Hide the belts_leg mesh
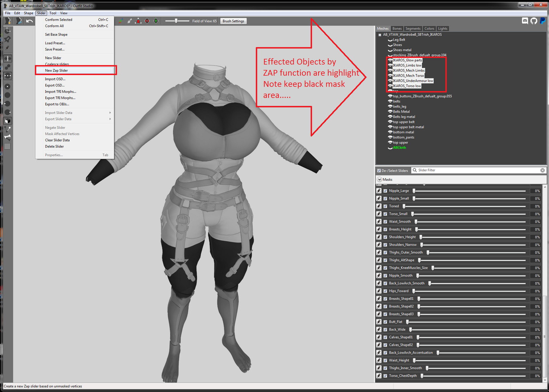 pos(390,107)
